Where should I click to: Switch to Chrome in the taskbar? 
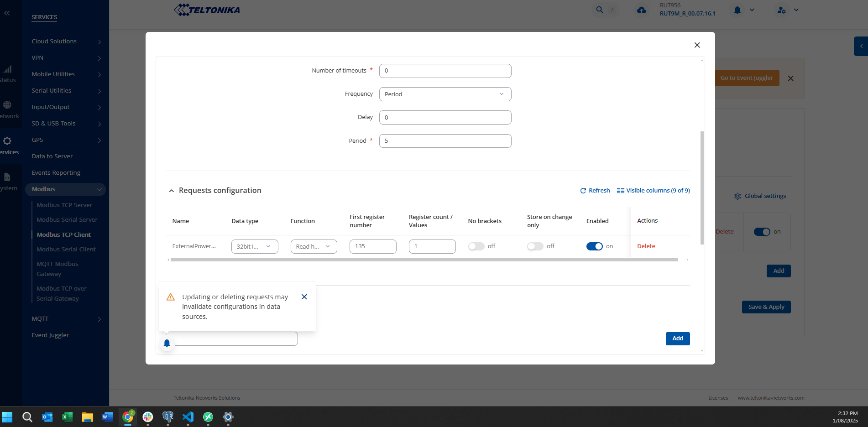click(x=128, y=417)
